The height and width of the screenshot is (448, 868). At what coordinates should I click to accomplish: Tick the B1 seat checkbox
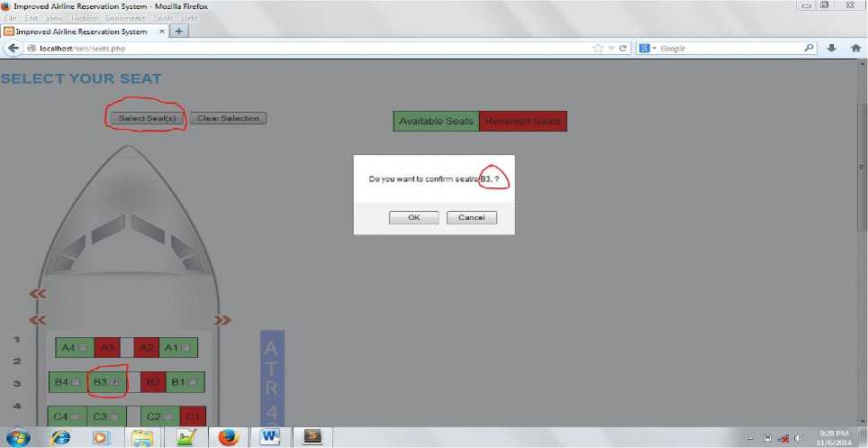192,382
